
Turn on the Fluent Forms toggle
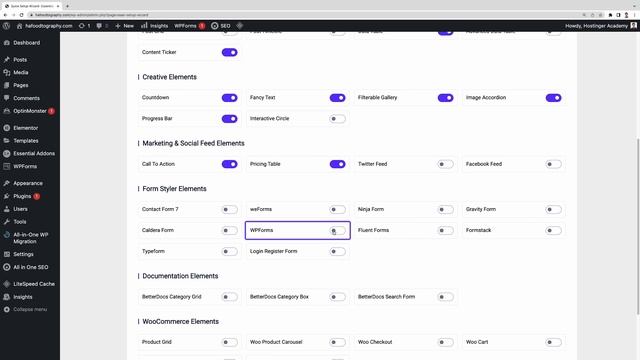click(x=445, y=231)
